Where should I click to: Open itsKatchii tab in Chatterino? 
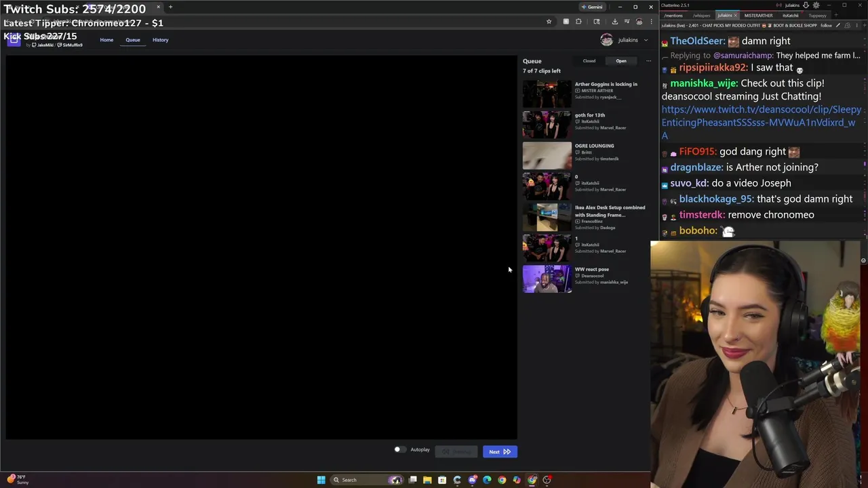[791, 16]
